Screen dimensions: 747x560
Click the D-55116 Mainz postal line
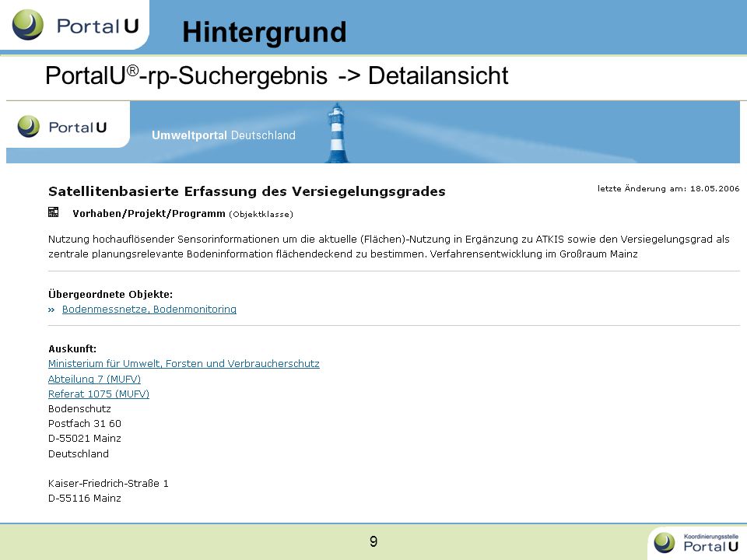click(85, 499)
